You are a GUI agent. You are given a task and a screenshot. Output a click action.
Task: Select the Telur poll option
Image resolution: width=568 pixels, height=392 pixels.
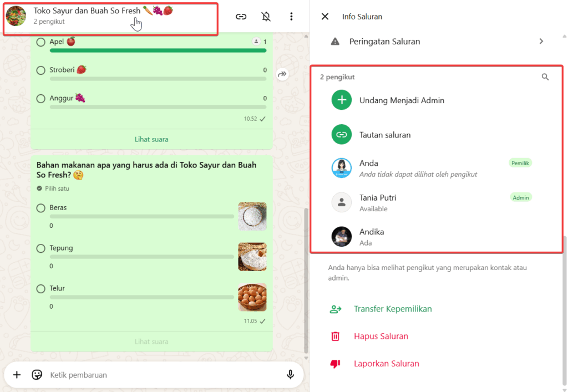tap(41, 289)
